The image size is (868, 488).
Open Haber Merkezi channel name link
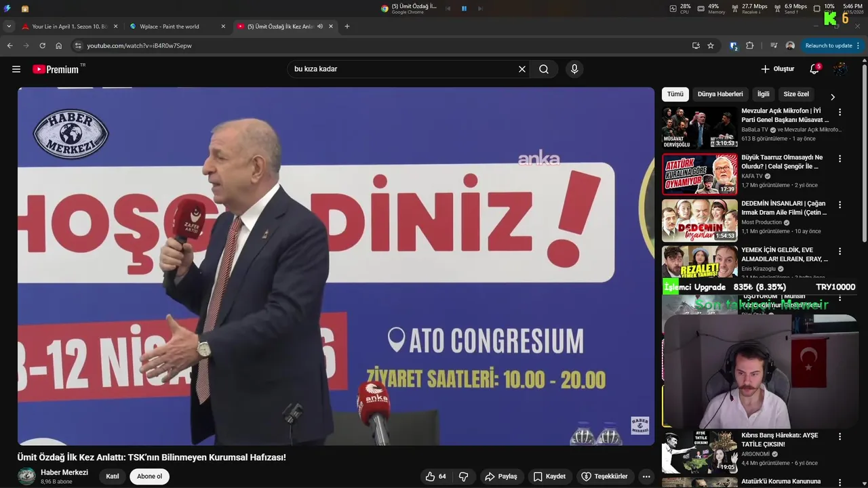(x=64, y=472)
